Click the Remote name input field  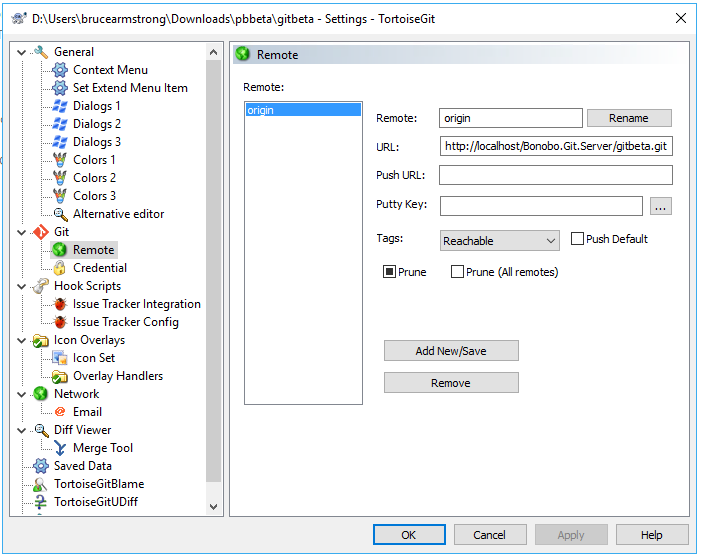point(511,118)
